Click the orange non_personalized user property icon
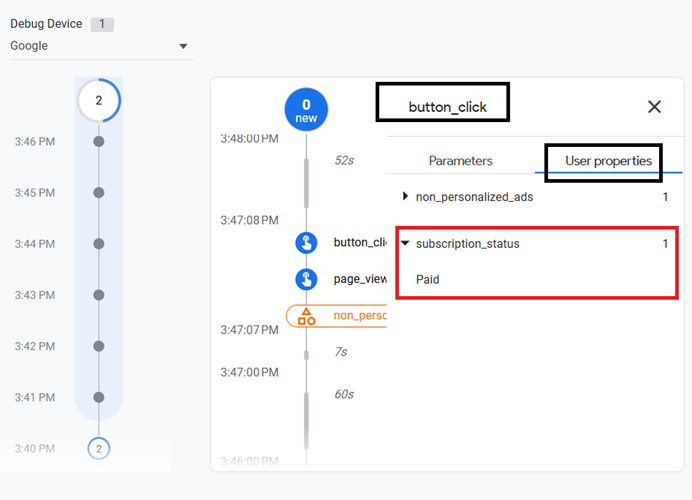This screenshot has height=500, width=692. (x=306, y=316)
